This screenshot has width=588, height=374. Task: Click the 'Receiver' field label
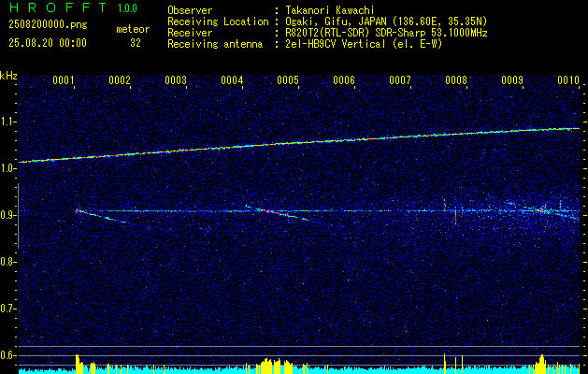(x=190, y=33)
